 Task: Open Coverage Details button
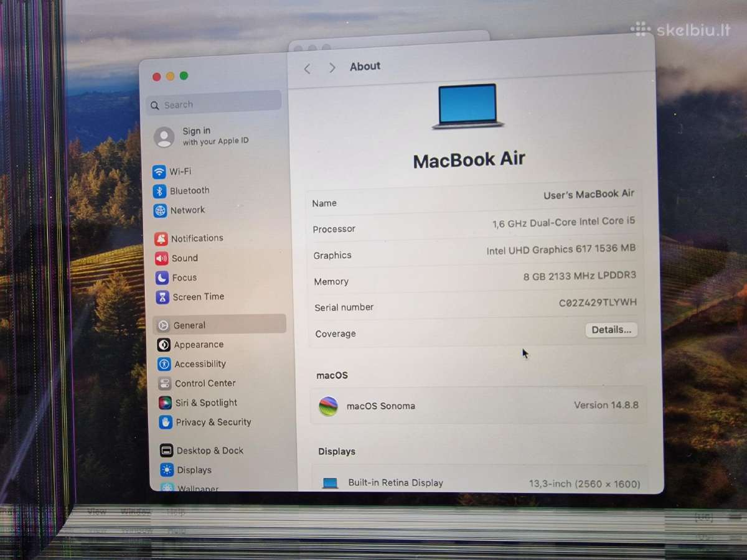point(611,330)
